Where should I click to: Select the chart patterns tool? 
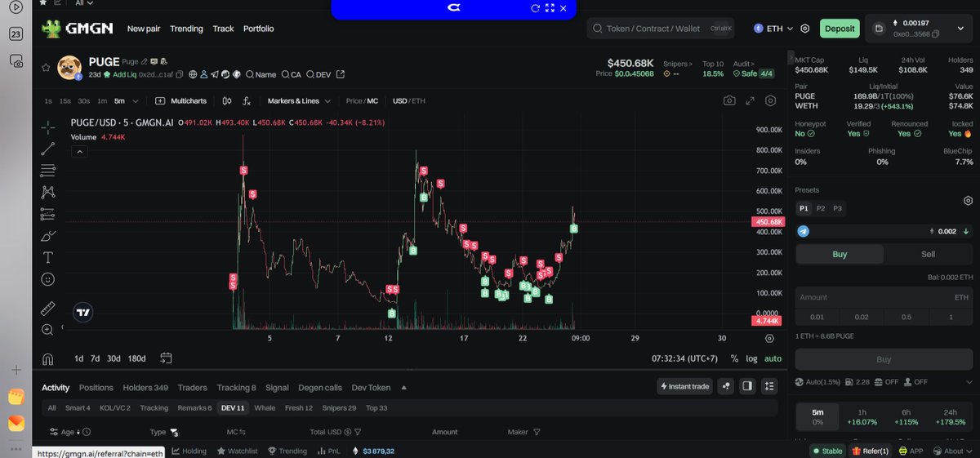pyautogui.click(x=48, y=192)
